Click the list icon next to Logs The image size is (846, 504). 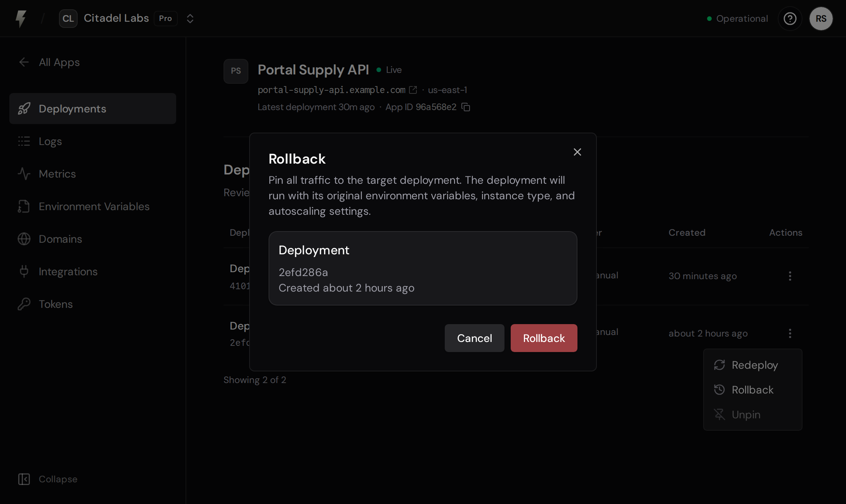click(x=24, y=141)
